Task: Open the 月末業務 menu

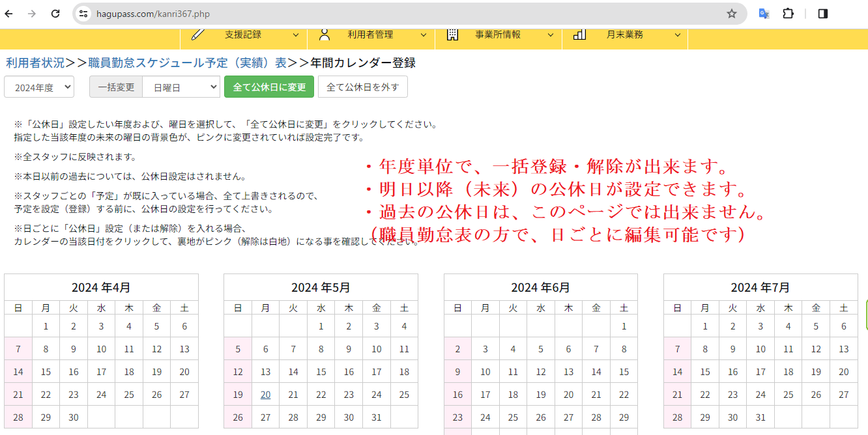Action: (625, 35)
